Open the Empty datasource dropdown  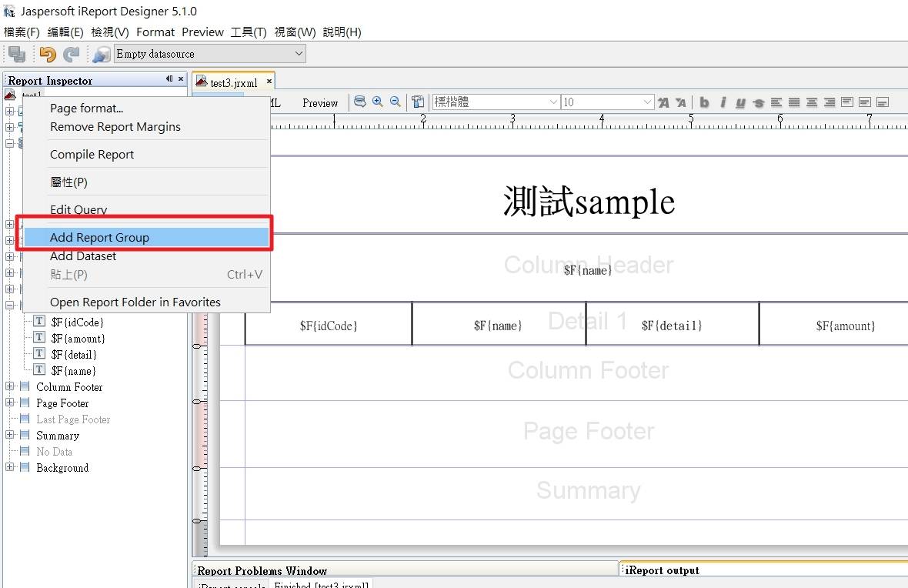click(x=299, y=54)
